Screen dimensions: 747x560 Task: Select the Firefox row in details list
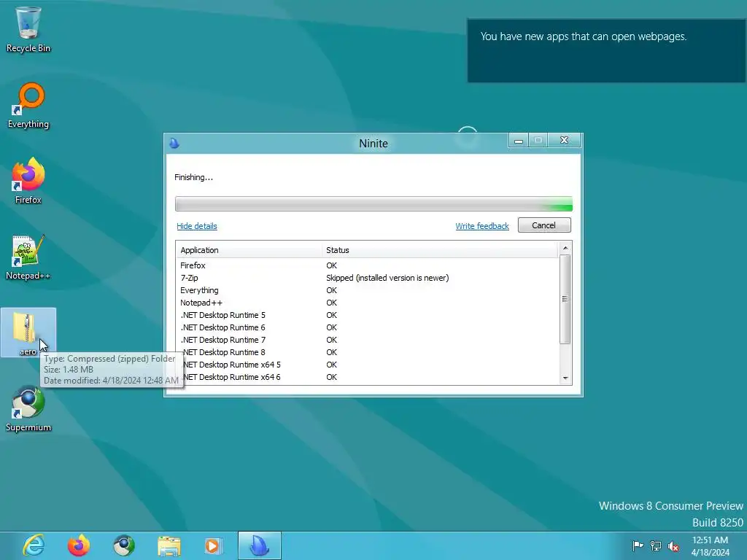(x=367, y=265)
